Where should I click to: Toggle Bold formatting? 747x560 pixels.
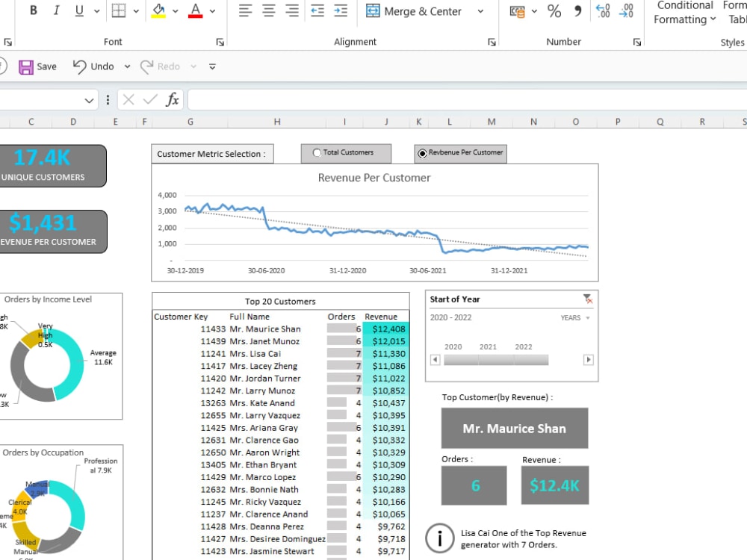click(x=34, y=10)
